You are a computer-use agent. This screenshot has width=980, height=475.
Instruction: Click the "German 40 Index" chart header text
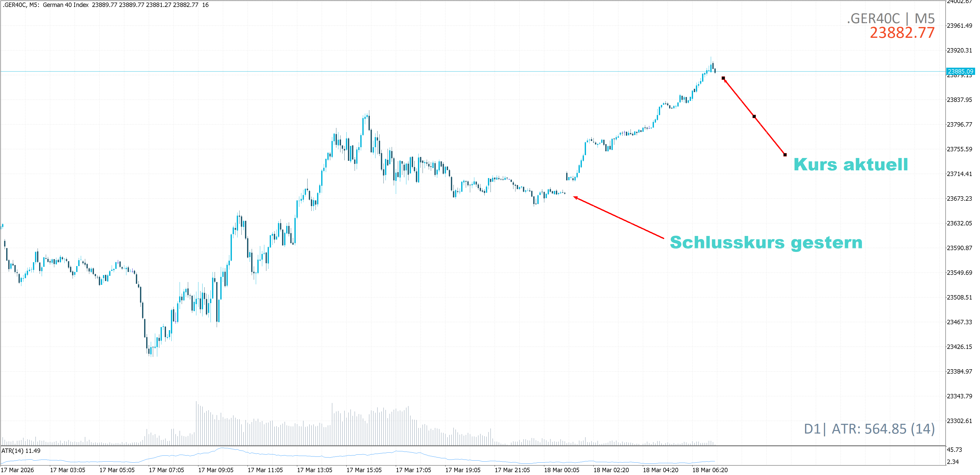click(x=65, y=5)
